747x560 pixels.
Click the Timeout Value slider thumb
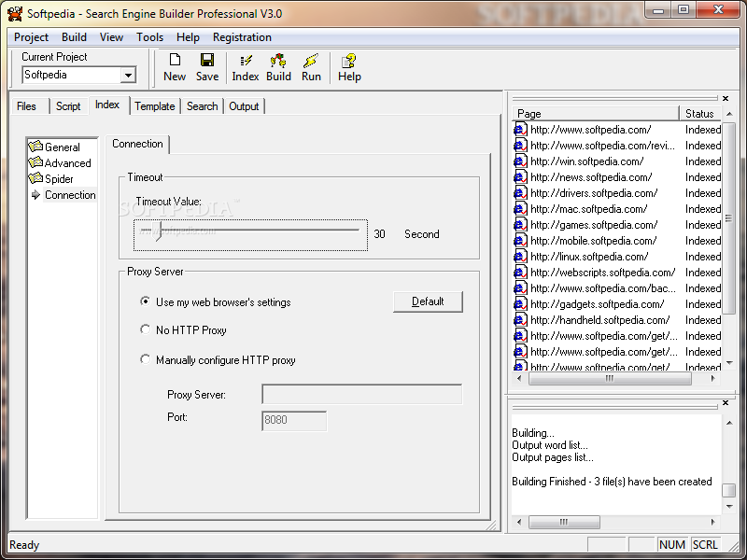[x=158, y=231]
